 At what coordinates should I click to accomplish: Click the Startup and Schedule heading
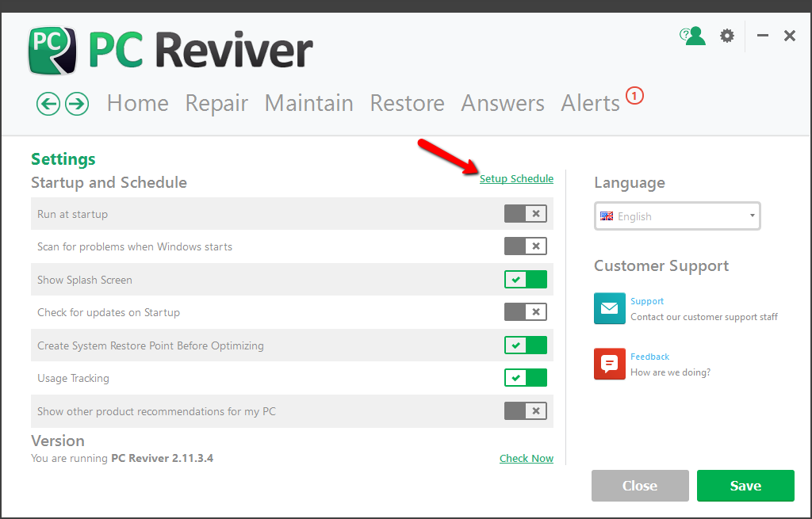(109, 182)
